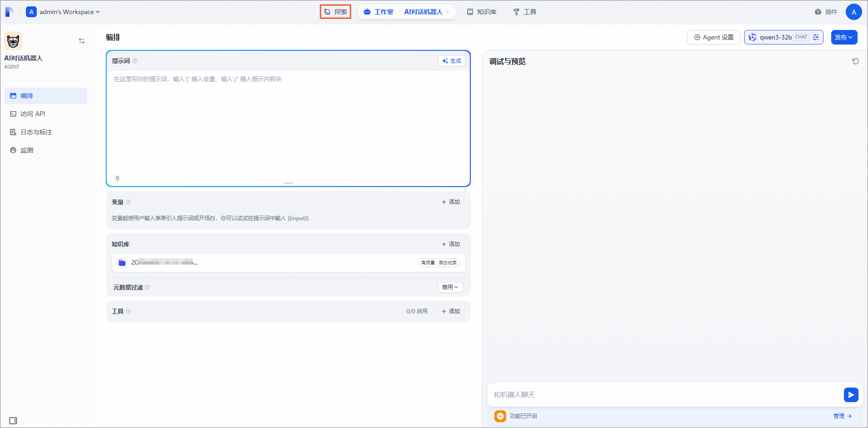
Task: Open Agent 设置 settings
Action: point(714,37)
